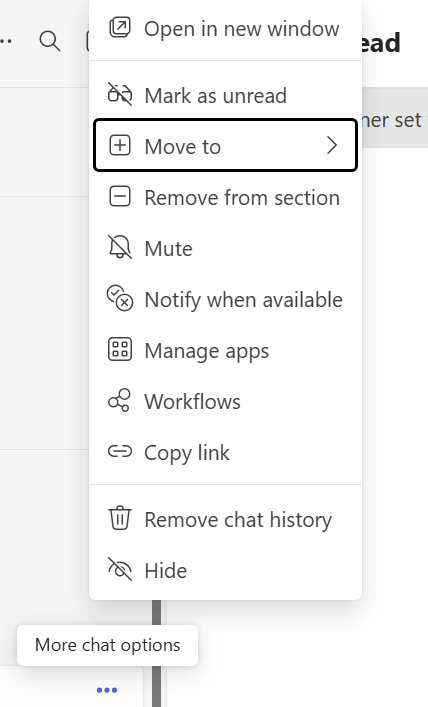Click the Workflows share-nodes icon

point(120,400)
